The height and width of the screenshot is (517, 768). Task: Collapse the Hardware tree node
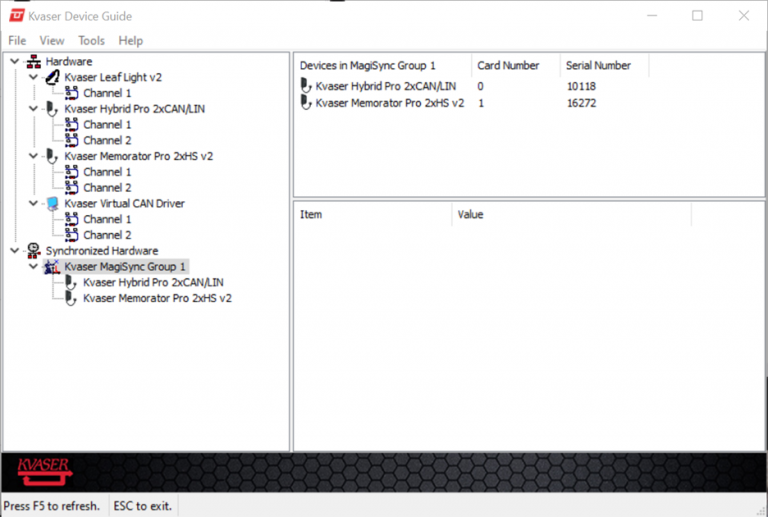coord(14,62)
